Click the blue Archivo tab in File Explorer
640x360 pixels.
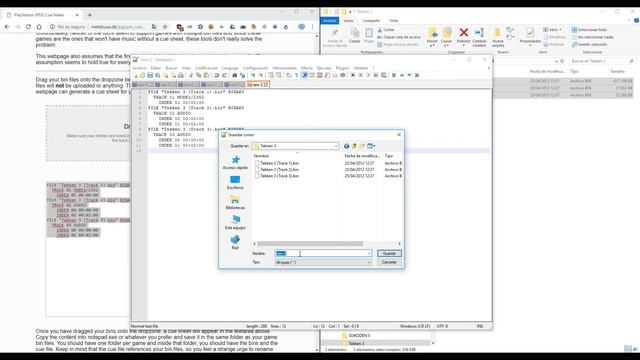coord(330,20)
